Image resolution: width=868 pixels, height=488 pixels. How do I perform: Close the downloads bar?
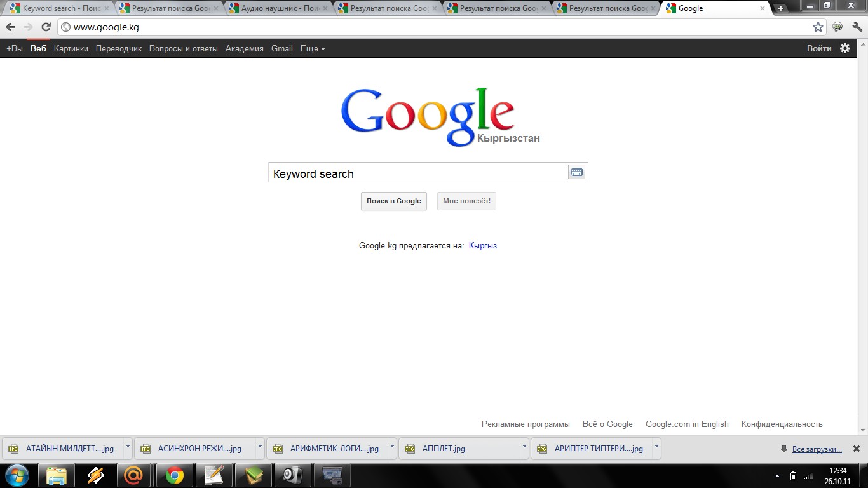pyautogui.click(x=856, y=449)
